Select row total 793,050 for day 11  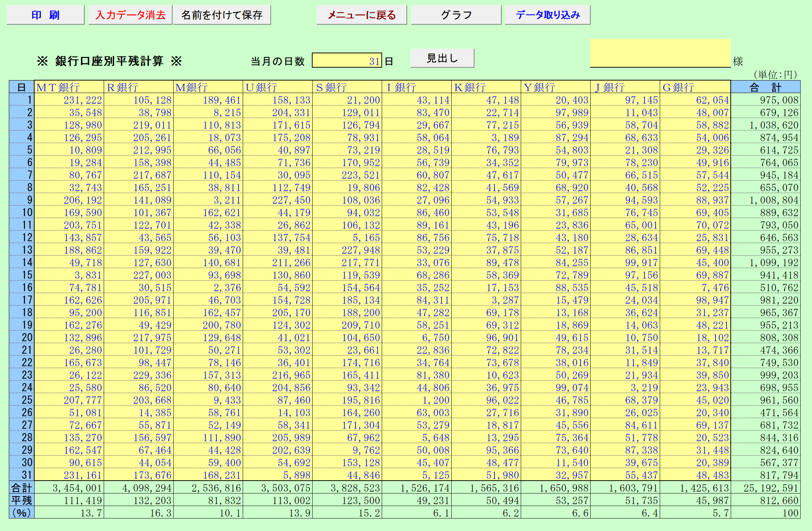pos(766,225)
